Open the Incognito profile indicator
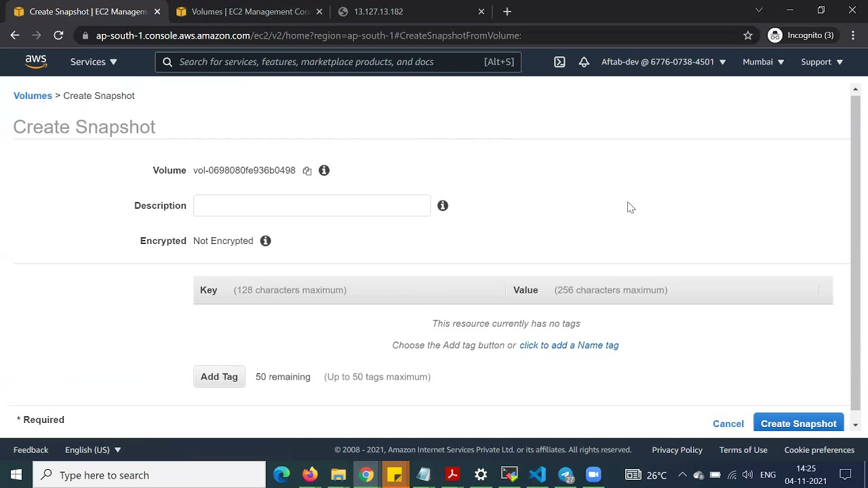 pos(801,35)
